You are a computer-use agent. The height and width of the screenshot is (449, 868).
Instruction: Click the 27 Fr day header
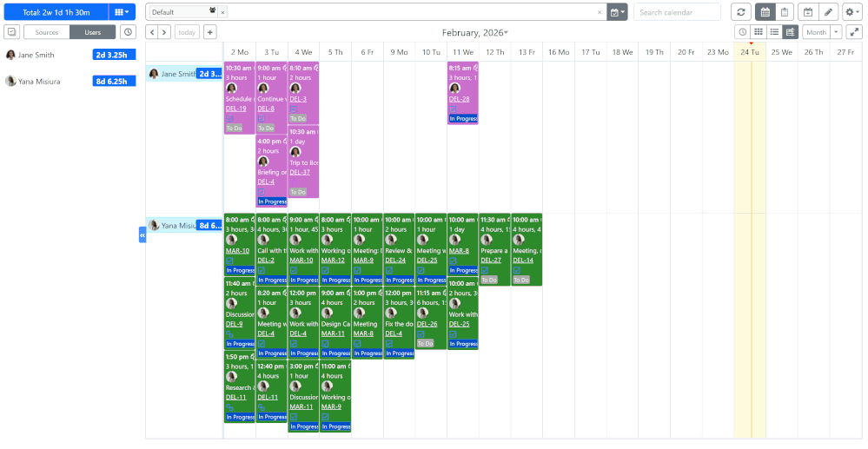tap(845, 52)
